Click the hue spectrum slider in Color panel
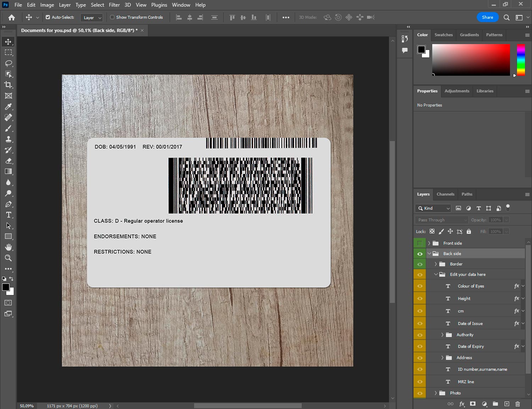 click(521, 60)
